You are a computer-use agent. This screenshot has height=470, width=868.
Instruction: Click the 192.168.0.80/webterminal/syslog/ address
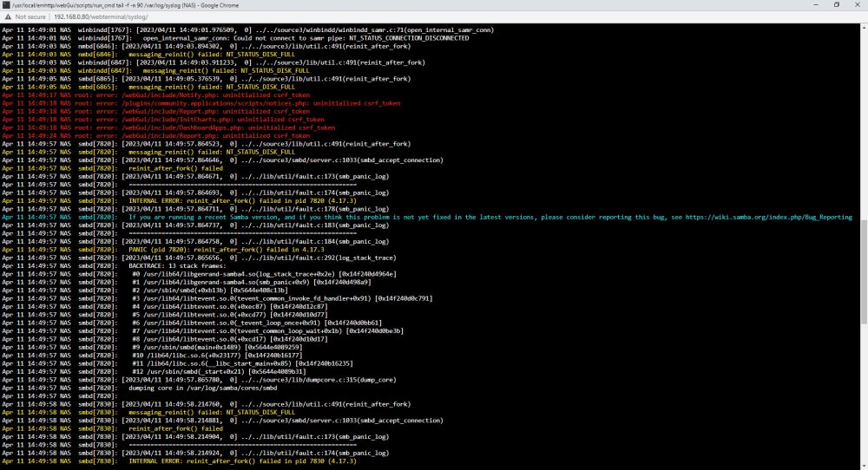click(101, 17)
